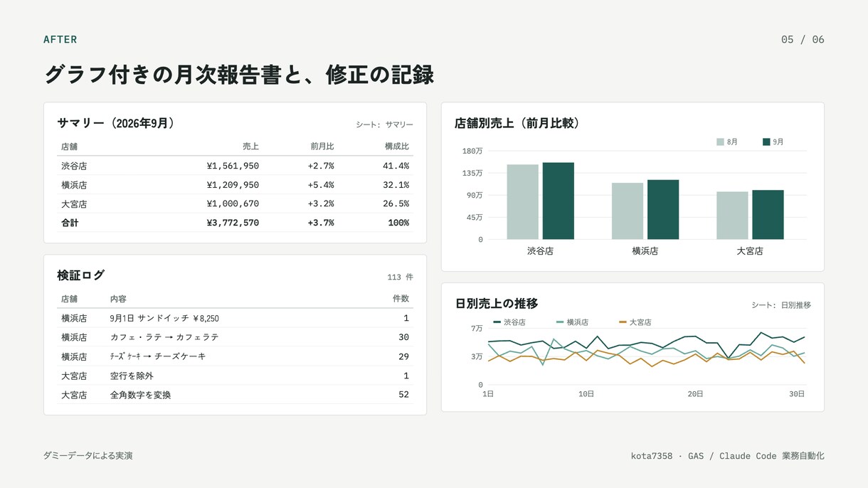Select the 100% cell
This screenshot has width=868, height=488.
398,223
